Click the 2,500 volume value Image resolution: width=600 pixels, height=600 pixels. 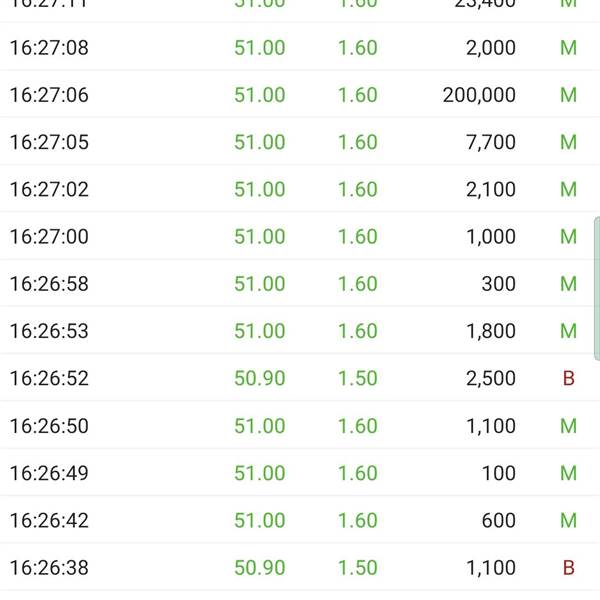(x=491, y=378)
